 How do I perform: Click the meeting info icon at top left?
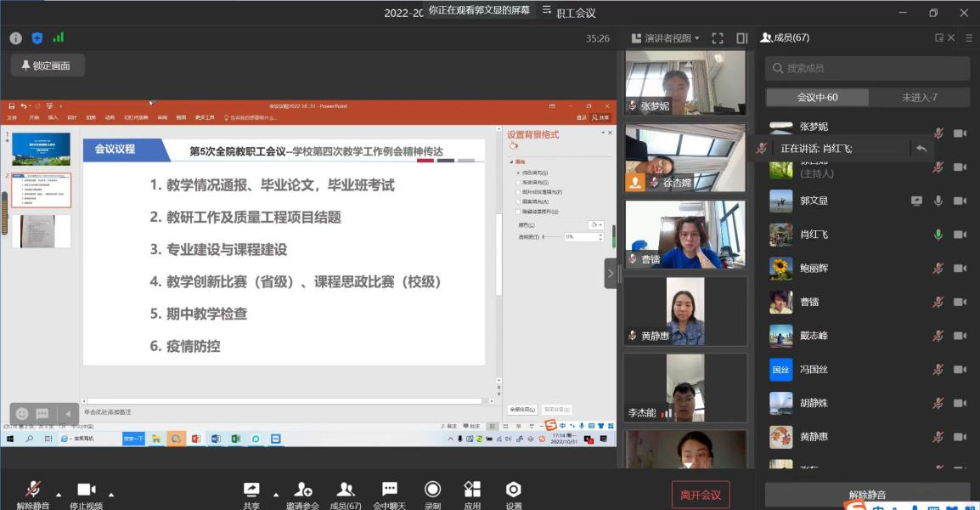tap(15, 38)
